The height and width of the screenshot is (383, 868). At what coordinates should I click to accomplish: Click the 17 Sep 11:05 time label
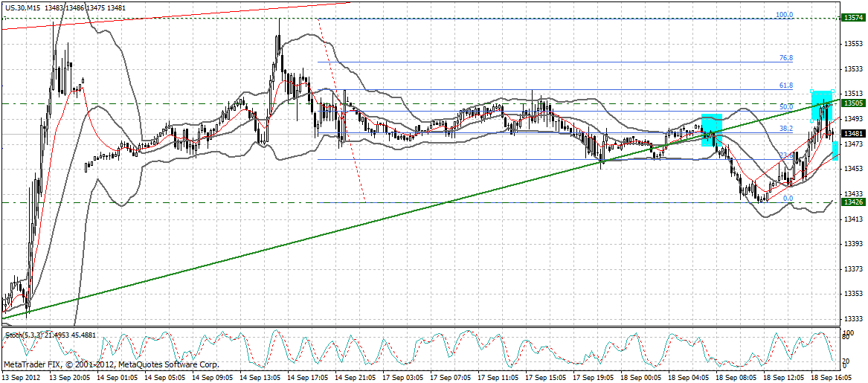[497, 378]
